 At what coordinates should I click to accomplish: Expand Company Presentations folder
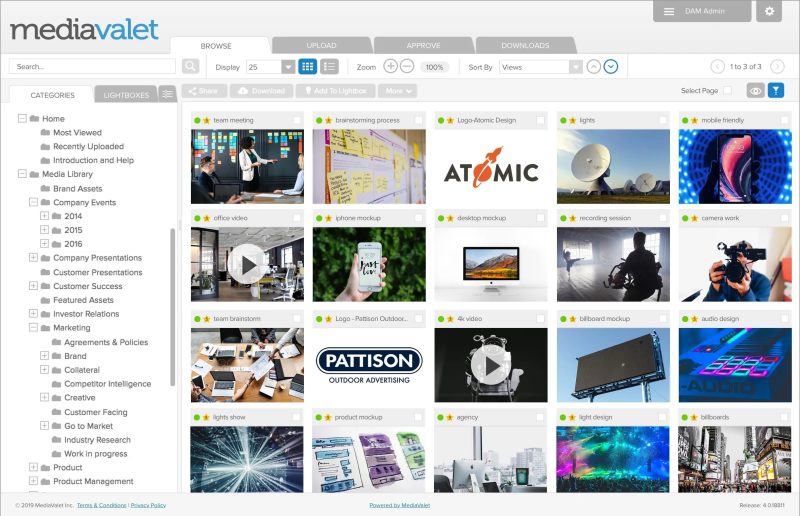(x=33, y=258)
